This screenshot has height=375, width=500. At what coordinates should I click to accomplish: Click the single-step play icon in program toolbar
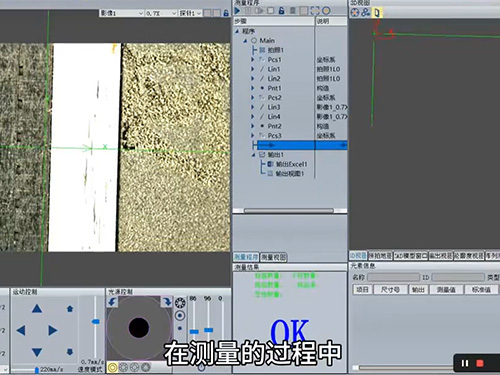tap(259, 11)
